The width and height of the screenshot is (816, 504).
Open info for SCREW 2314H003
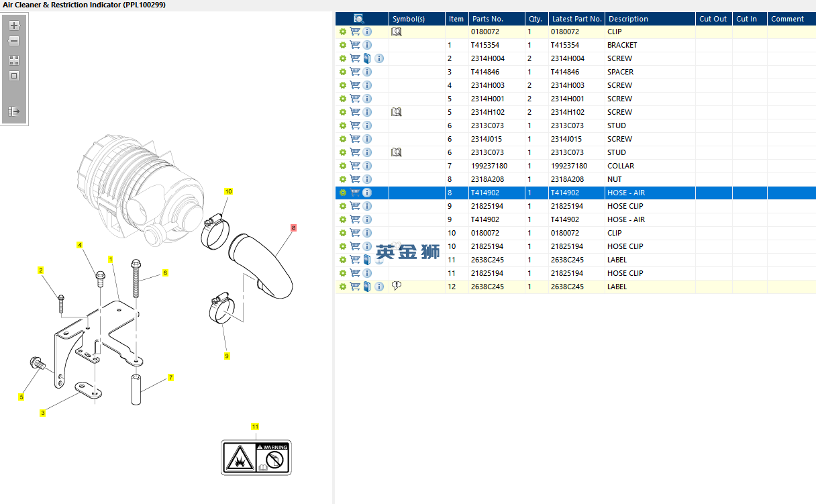coord(367,85)
